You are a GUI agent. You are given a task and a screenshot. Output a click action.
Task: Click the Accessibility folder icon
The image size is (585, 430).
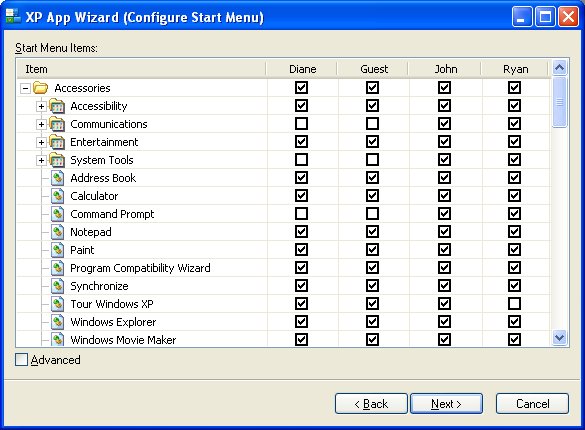click(57, 106)
